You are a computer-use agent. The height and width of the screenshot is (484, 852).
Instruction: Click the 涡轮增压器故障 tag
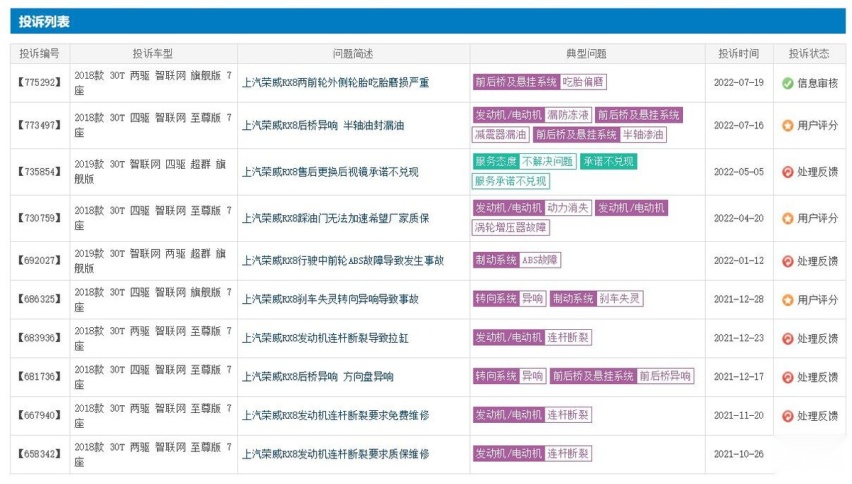coord(511,228)
